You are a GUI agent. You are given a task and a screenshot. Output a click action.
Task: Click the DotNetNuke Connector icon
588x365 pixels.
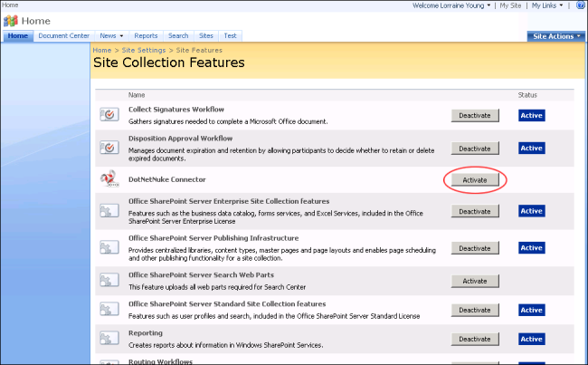(x=109, y=179)
